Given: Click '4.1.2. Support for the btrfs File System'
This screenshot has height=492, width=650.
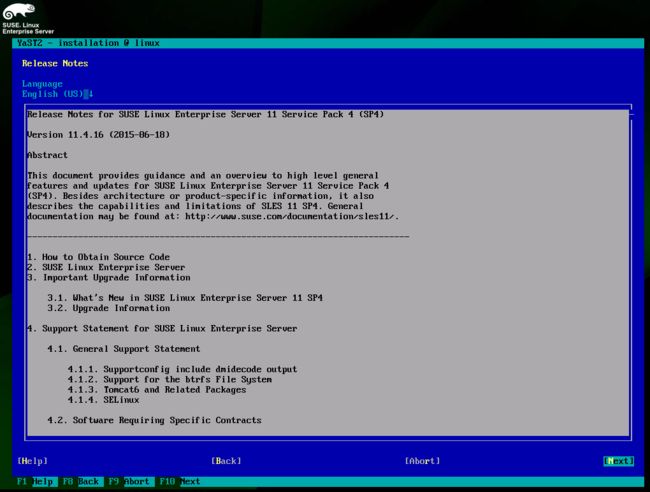Looking at the screenshot, I should (x=170, y=380).
